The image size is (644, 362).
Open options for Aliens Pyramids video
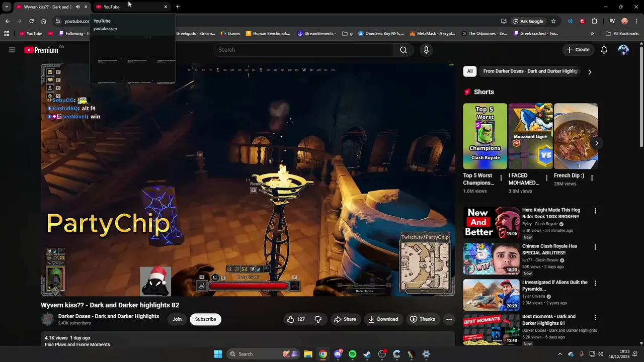[595, 284]
